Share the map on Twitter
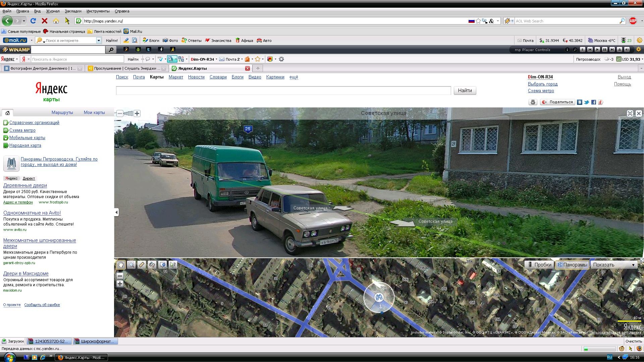 tap(587, 102)
